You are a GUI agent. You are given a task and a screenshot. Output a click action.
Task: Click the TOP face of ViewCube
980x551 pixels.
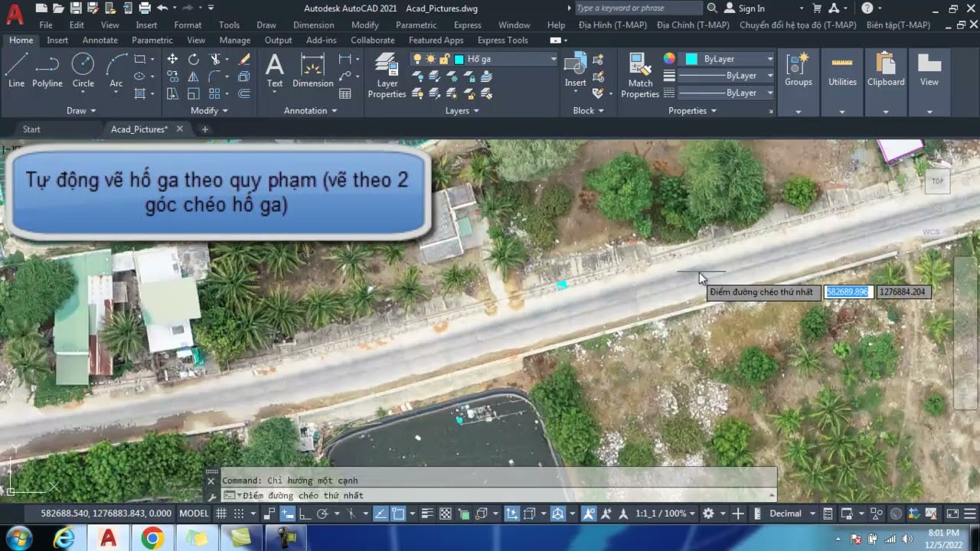938,181
